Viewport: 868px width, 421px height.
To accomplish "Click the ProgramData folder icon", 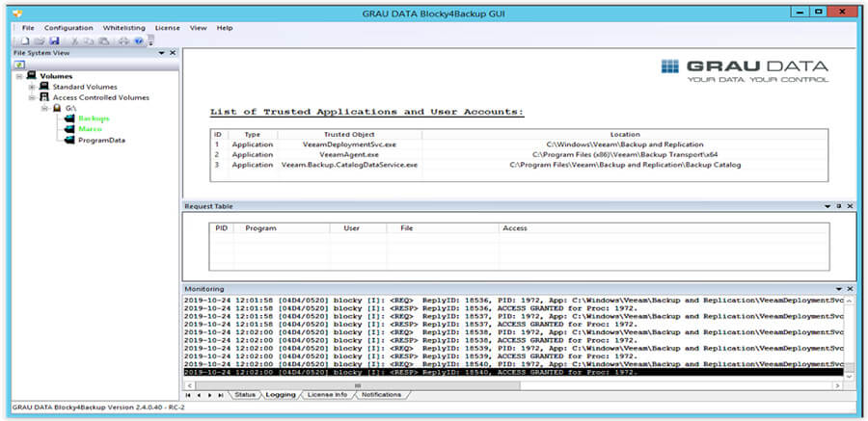I will 69,140.
